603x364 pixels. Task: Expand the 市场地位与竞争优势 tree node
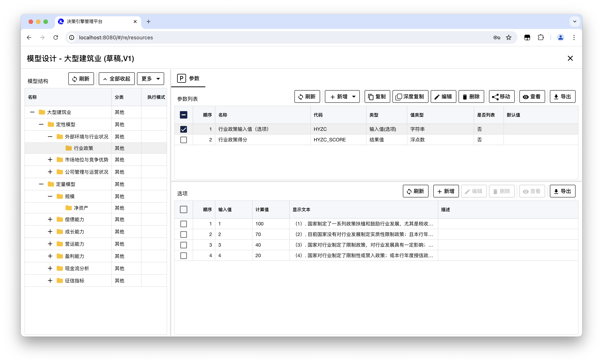click(x=50, y=160)
